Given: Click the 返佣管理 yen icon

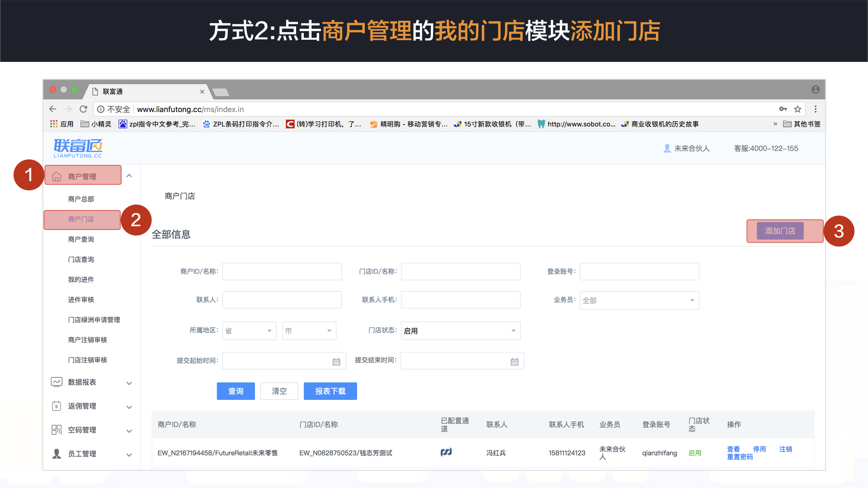Looking at the screenshot, I should (x=57, y=406).
